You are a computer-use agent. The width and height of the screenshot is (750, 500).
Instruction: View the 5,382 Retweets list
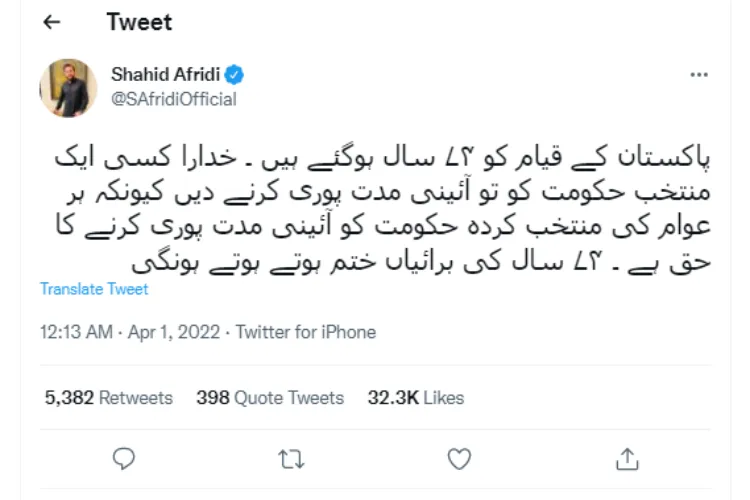pyautogui.click(x=108, y=397)
